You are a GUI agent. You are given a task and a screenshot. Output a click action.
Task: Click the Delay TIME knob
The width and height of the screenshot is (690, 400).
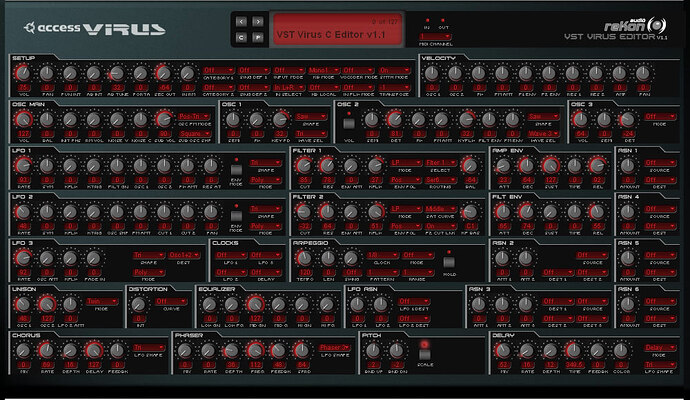point(573,350)
